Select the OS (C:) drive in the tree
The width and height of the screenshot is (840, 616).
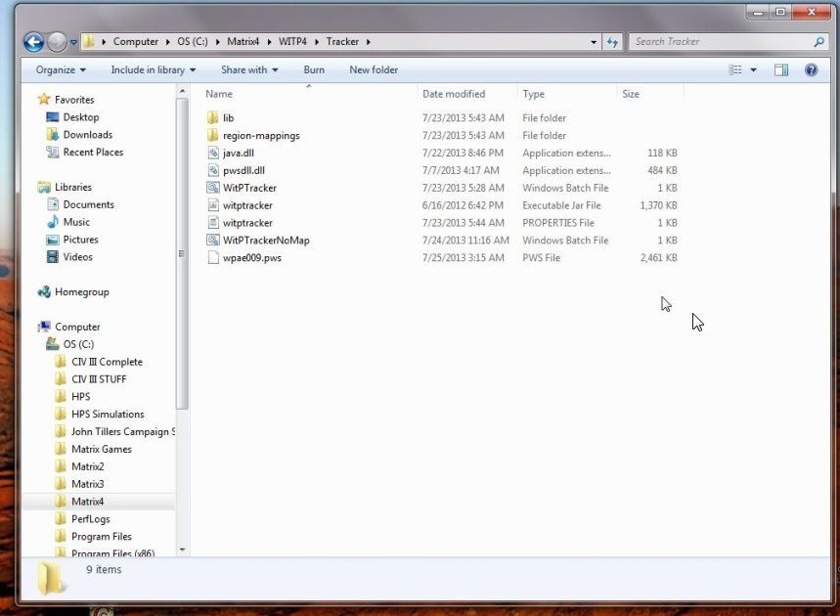pos(79,344)
